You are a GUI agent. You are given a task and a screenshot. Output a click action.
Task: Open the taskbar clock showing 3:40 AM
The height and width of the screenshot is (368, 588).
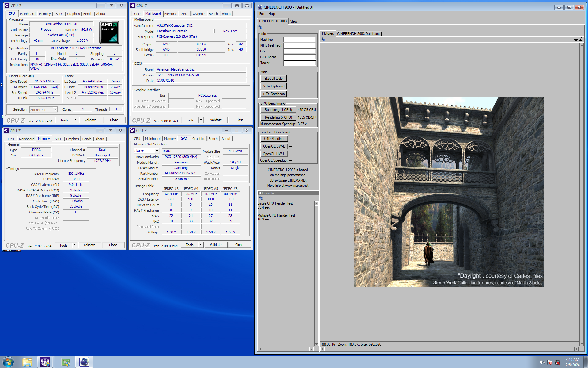click(x=572, y=362)
